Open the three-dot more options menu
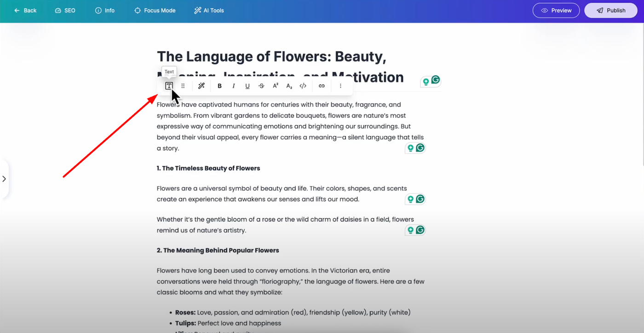The width and height of the screenshot is (644, 333). pos(340,86)
